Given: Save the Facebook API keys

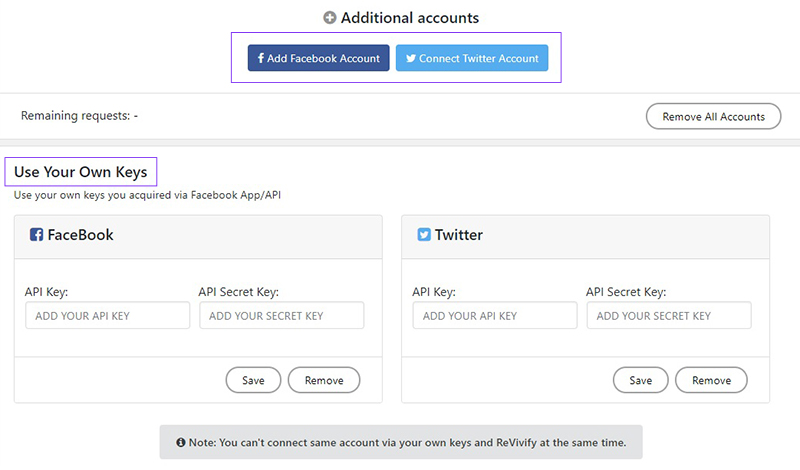Looking at the screenshot, I should click(253, 380).
